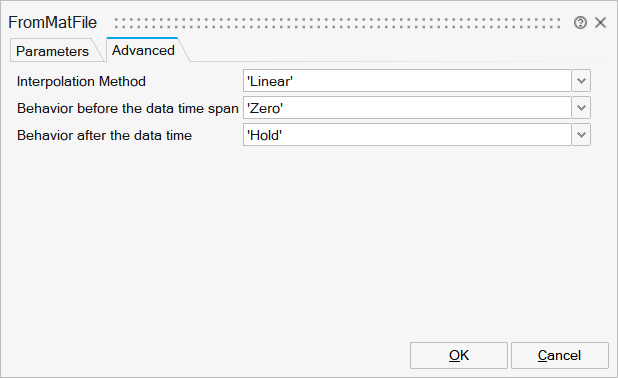618x378 pixels.
Task: Expand the Interpolation Method dropdown arrow
Action: click(x=581, y=81)
